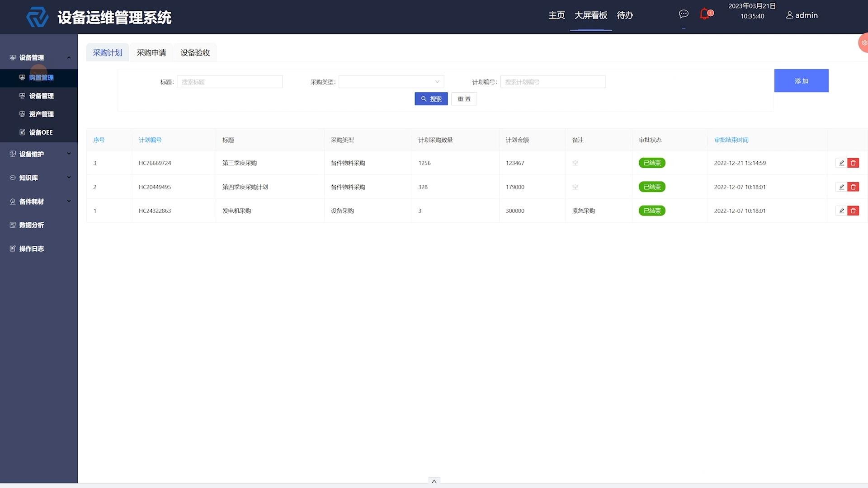
Task: Click the 已结束 status tag for 发电机采购
Action: point(652,211)
